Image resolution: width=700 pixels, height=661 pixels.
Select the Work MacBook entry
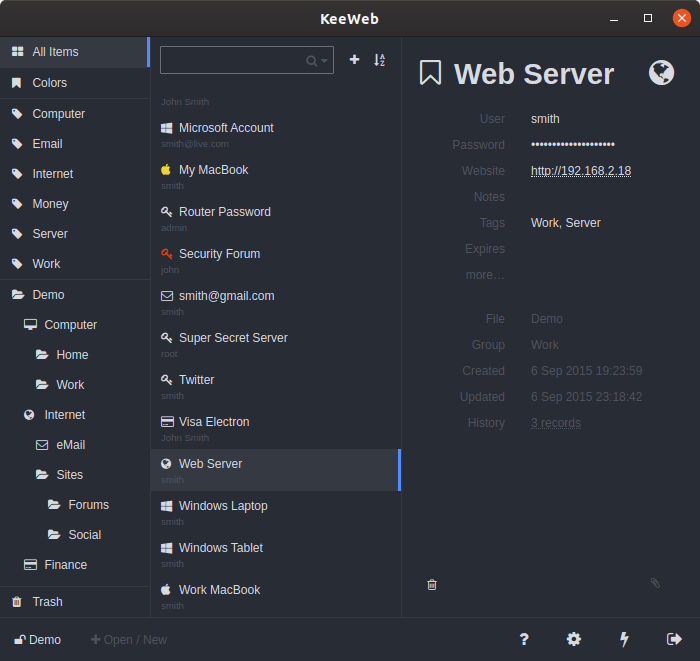(275, 596)
